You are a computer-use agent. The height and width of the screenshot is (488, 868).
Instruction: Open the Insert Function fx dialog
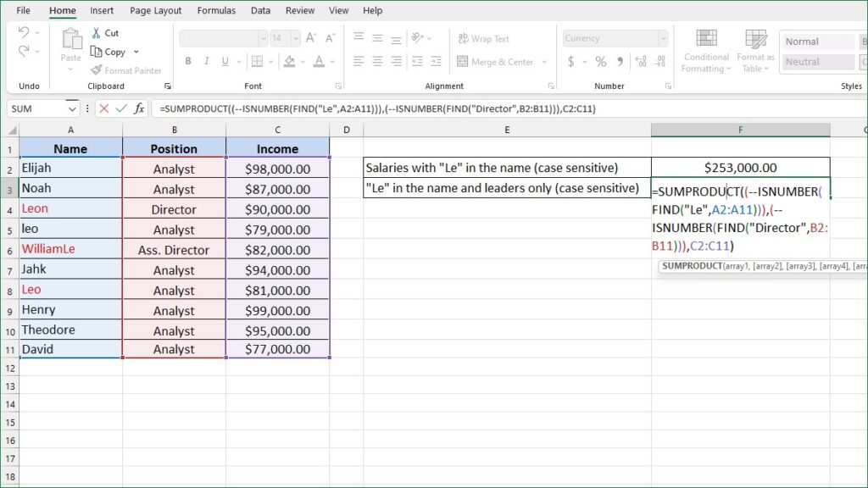coord(138,108)
